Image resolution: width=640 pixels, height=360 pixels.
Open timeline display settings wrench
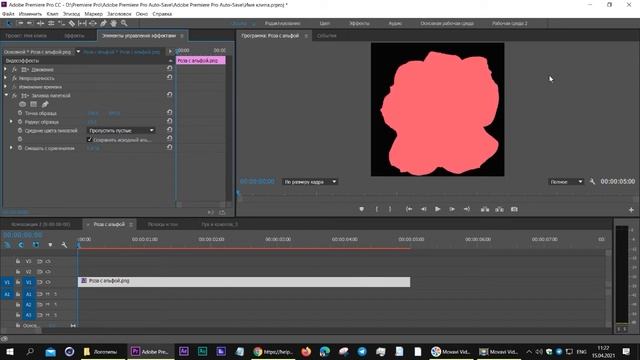click(64, 244)
